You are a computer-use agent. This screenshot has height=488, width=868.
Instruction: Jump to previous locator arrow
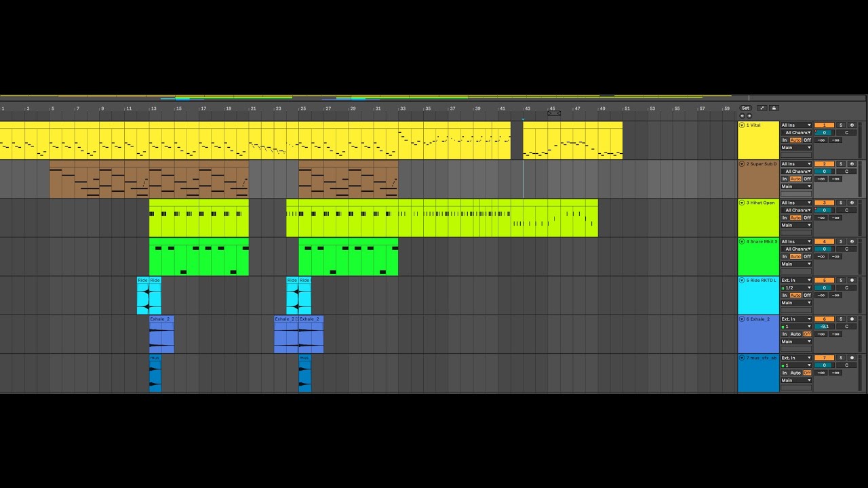pos(742,116)
